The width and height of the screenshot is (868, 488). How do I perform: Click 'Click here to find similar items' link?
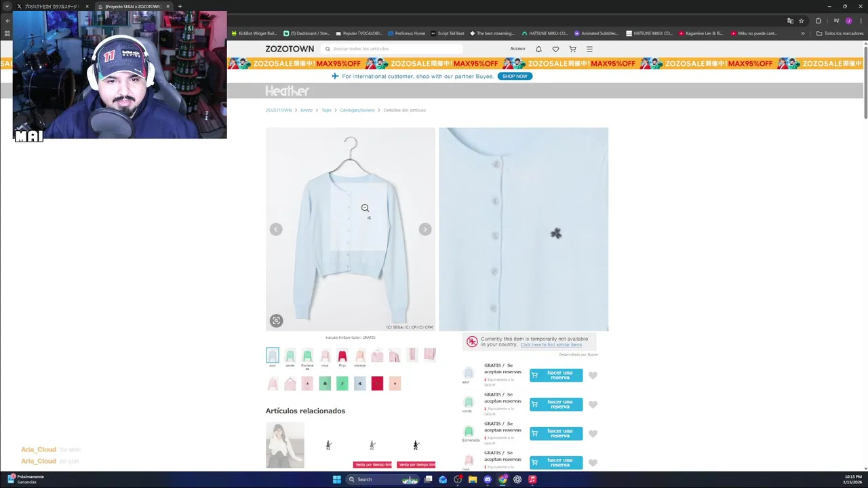(551, 344)
